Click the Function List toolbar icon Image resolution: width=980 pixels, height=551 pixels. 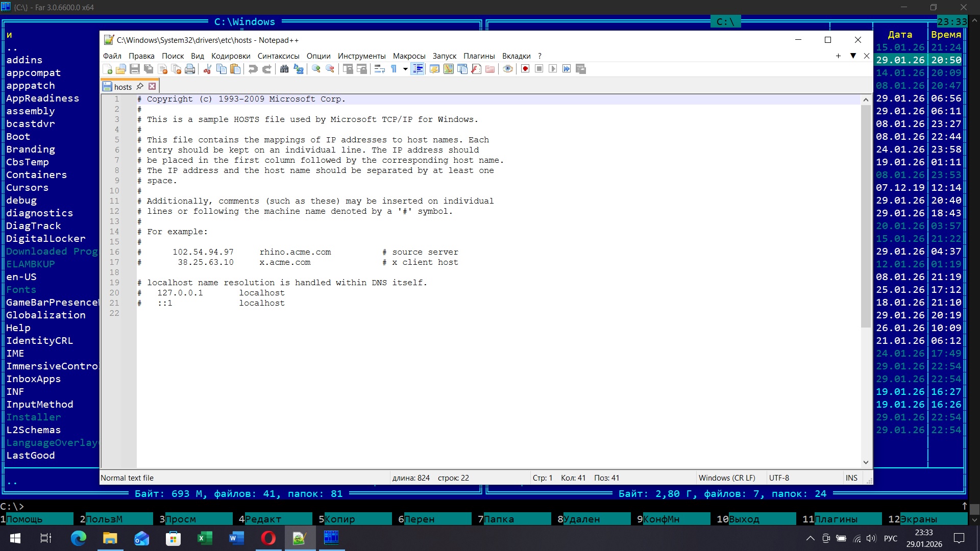476,69
